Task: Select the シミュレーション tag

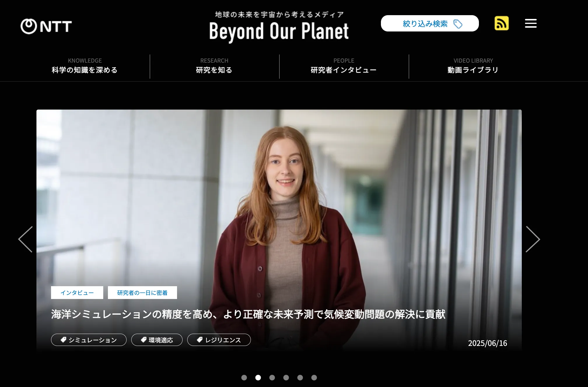Action: click(89, 340)
